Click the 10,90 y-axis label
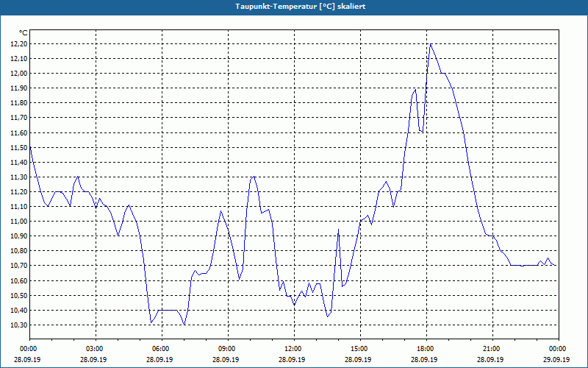The height and width of the screenshot is (368, 588). point(20,236)
